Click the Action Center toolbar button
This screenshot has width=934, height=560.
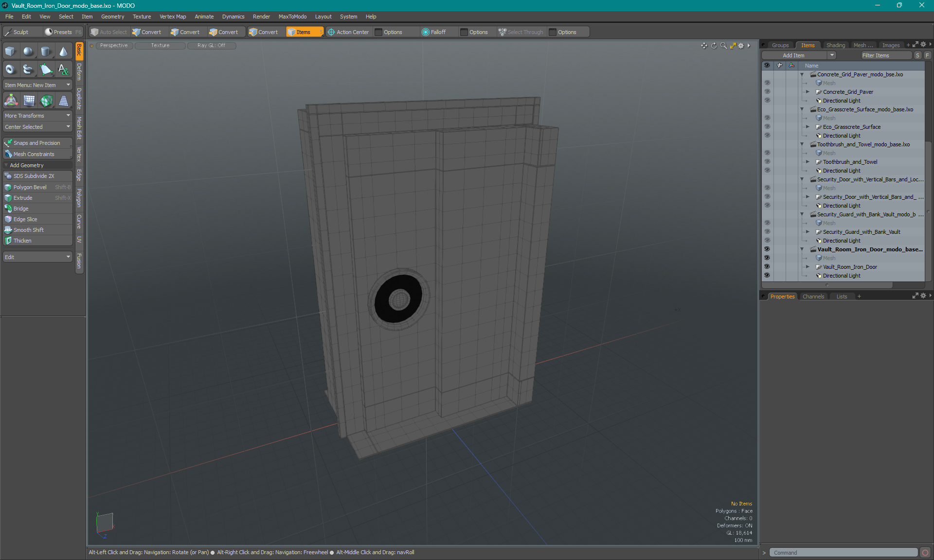click(348, 32)
